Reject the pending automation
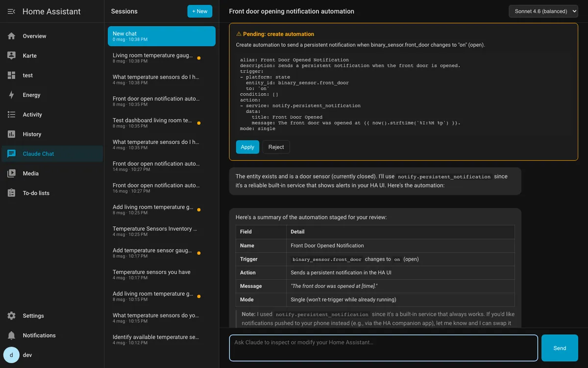This screenshot has width=588, height=368. pyautogui.click(x=276, y=147)
